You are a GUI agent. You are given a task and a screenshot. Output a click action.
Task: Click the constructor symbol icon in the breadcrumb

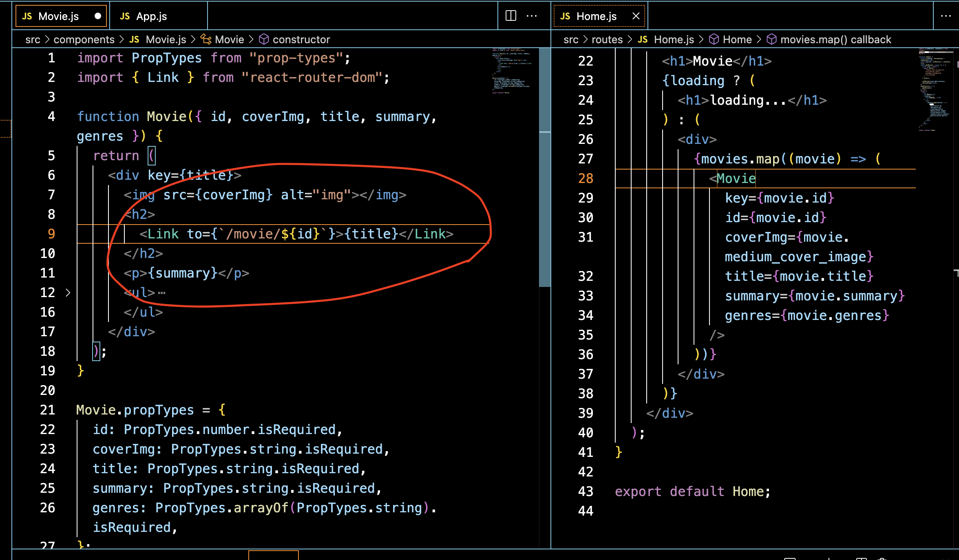264,39
